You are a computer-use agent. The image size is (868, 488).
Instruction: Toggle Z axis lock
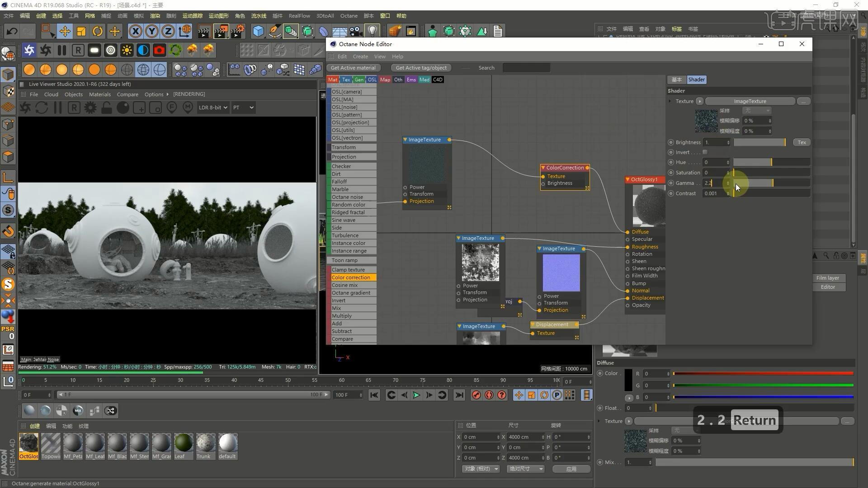(168, 31)
